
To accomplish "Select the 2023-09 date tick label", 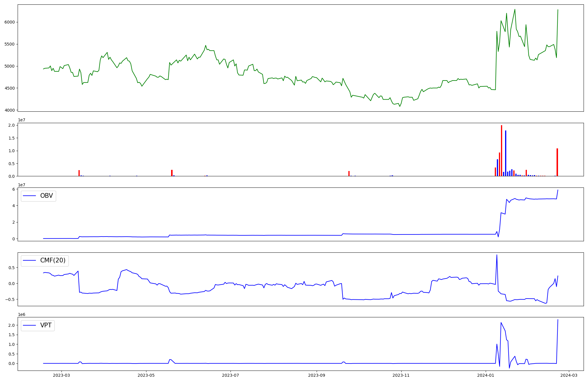I will click(317, 375).
